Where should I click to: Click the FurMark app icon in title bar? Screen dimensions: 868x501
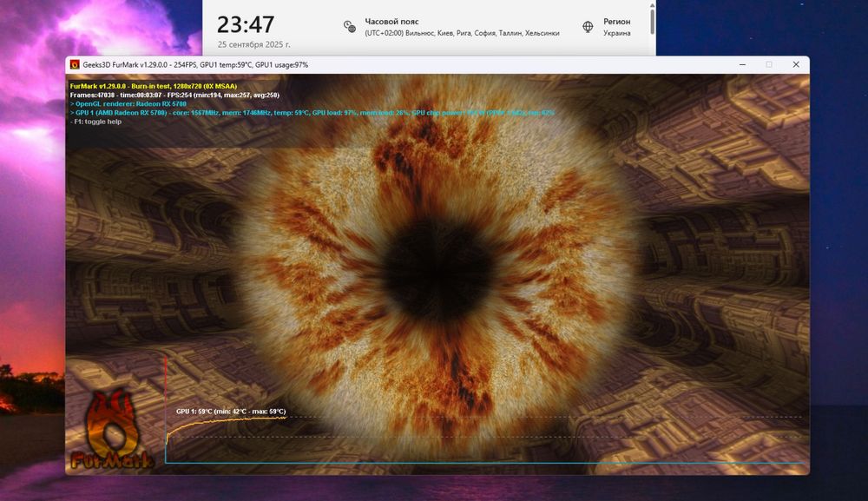[x=75, y=65]
